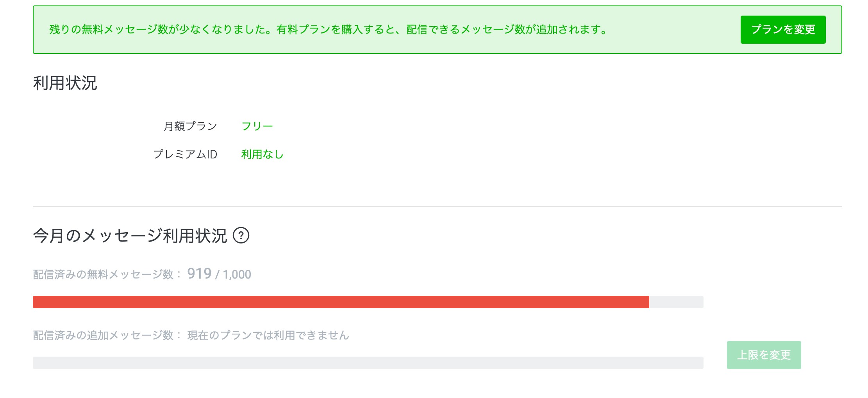Click the 月額プラン label
868x398 pixels.
pyautogui.click(x=190, y=126)
